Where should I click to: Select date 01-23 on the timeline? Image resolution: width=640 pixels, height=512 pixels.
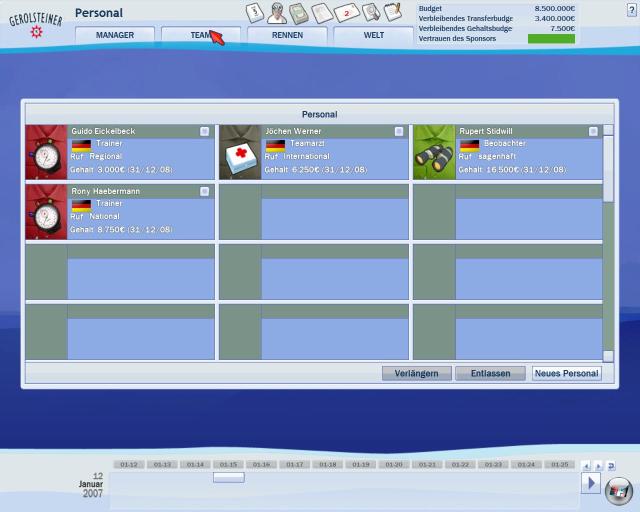[x=493, y=465]
